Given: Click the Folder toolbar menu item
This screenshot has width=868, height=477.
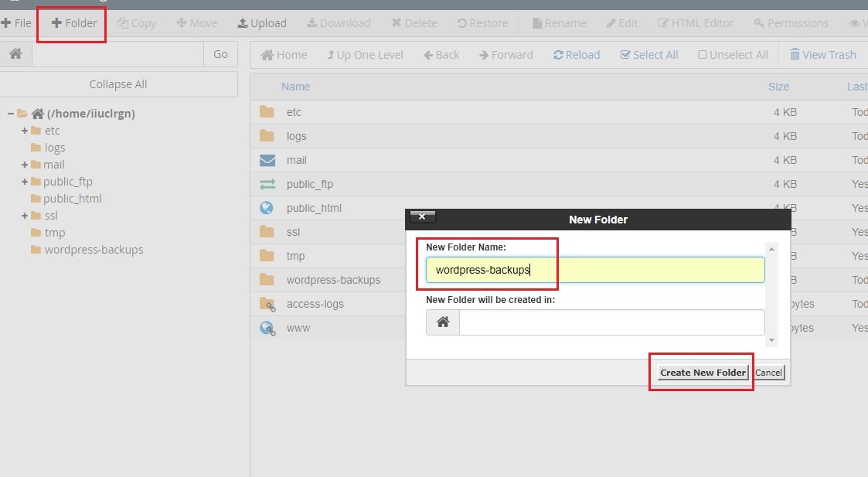Looking at the screenshot, I should tap(71, 22).
